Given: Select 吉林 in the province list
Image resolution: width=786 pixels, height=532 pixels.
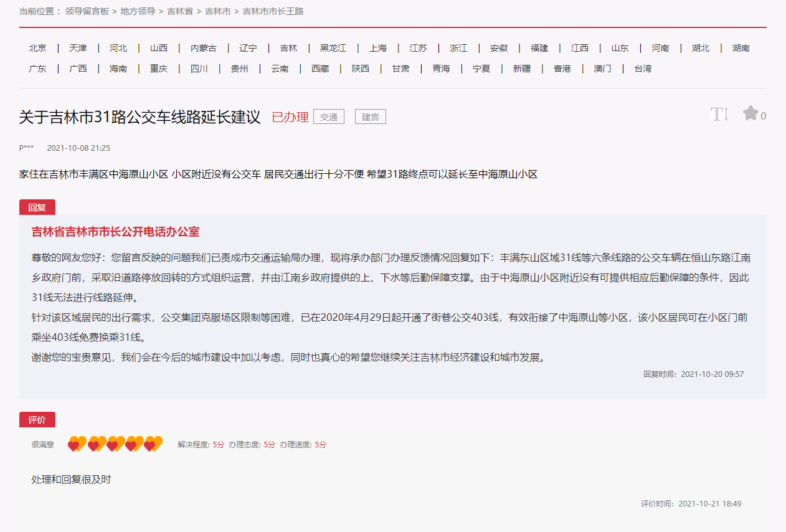Looking at the screenshot, I should coord(288,48).
